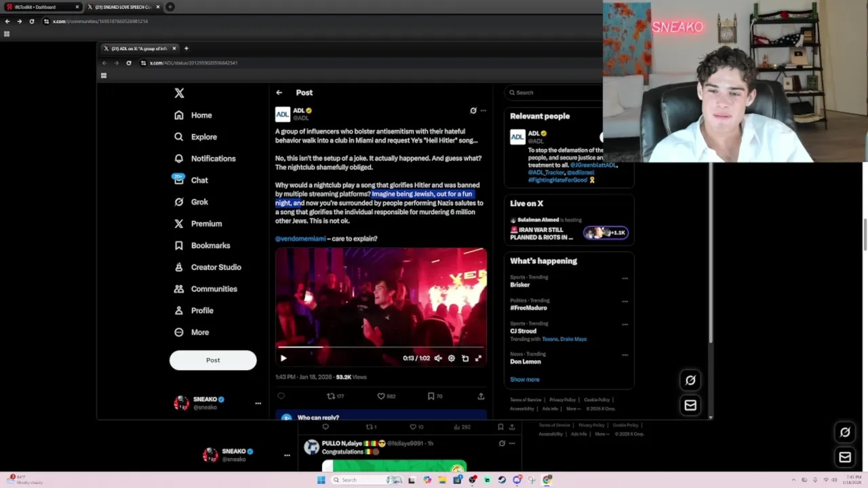868x488 pixels.
Task: Open options for CJ Stroud trend
Action: click(625, 324)
